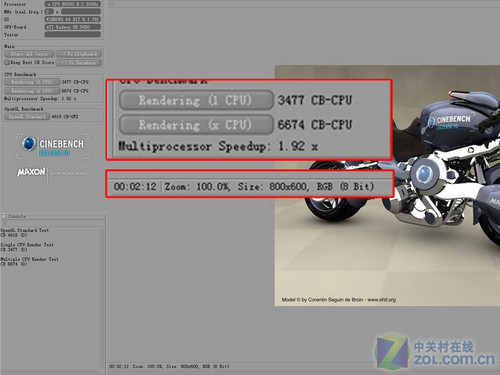
Task: Launch the OpenGL Standard benchmark
Action: [x=27, y=117]
